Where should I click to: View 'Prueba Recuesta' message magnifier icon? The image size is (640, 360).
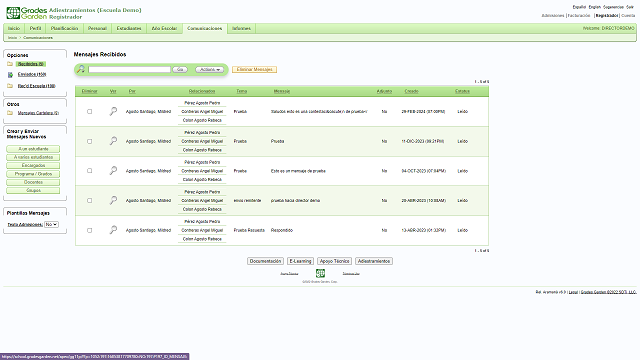[113, 230]
